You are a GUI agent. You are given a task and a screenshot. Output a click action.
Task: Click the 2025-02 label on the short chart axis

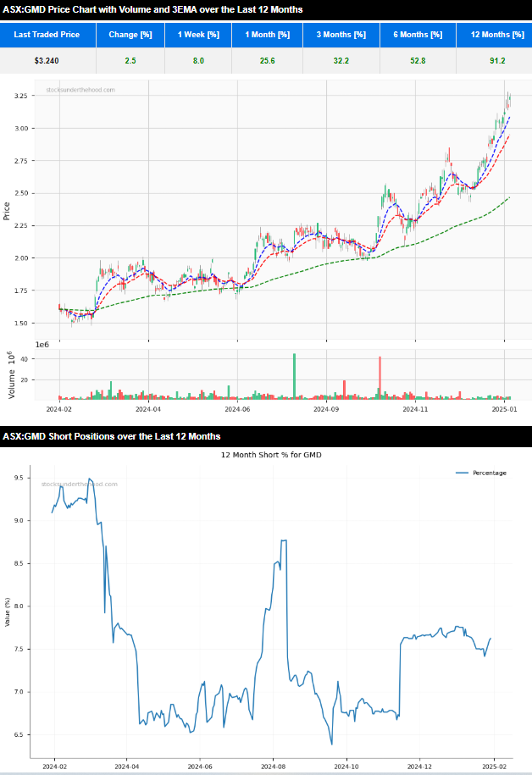493,767
